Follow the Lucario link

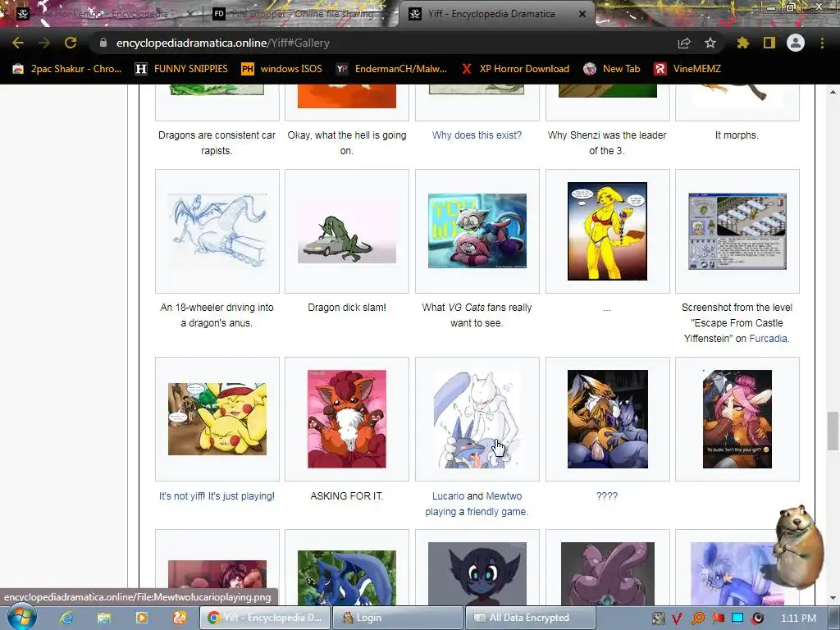pos(449,496)
